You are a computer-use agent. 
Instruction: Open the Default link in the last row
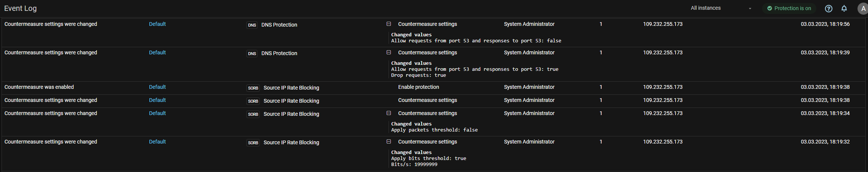coord(157,142)
